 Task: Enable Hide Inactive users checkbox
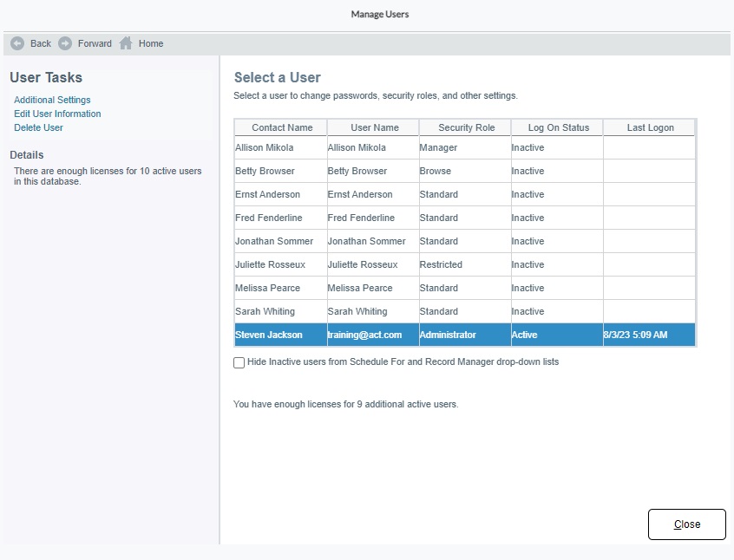tap(239, 362)
